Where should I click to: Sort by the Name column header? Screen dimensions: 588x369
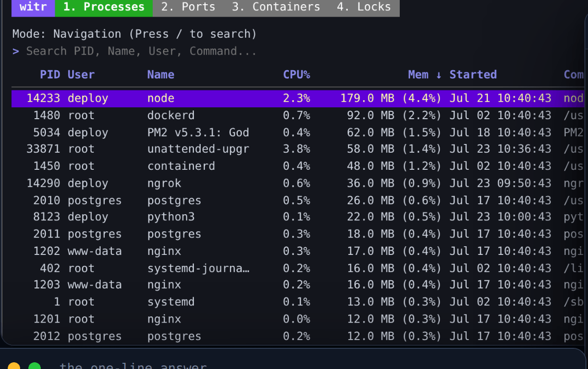click(x=160, y=75)
